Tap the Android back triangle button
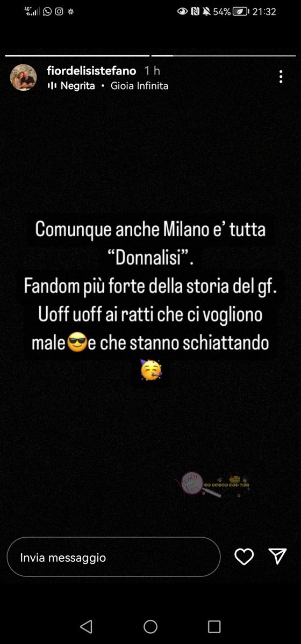The width and height of the screenshot is (301, 644). point(86,626)
